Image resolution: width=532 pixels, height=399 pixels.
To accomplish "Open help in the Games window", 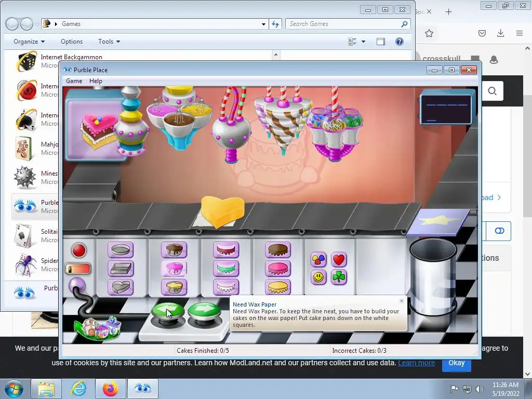I will 400,42.
